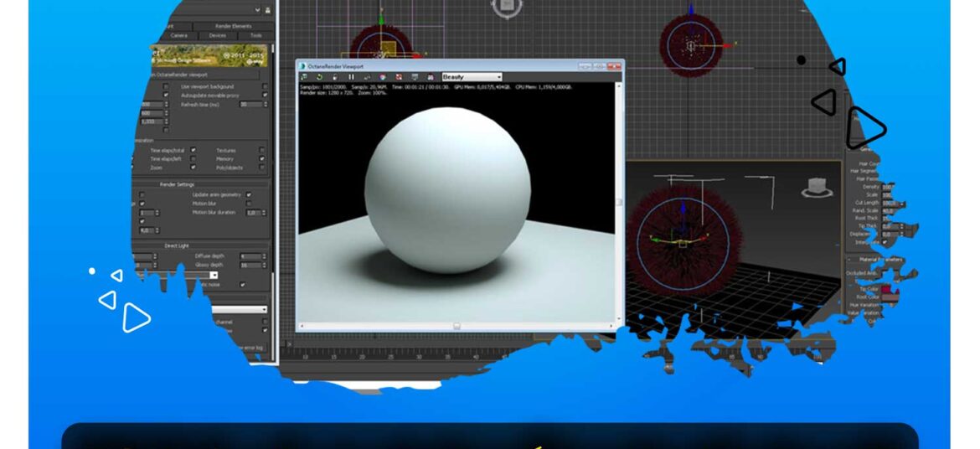The width and height of the screenshot is (980, 449).
Task: Click the Tip Thick value field
Action: pos(890,226)
